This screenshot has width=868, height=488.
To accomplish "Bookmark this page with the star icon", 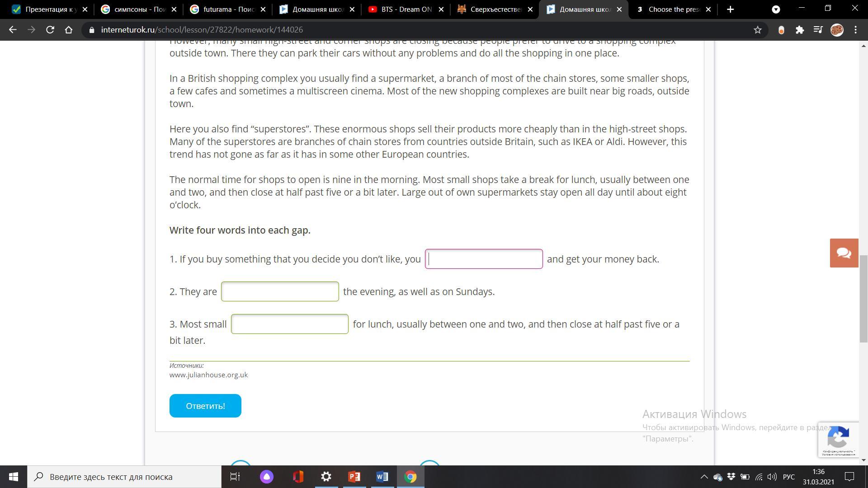I will 758,30.
